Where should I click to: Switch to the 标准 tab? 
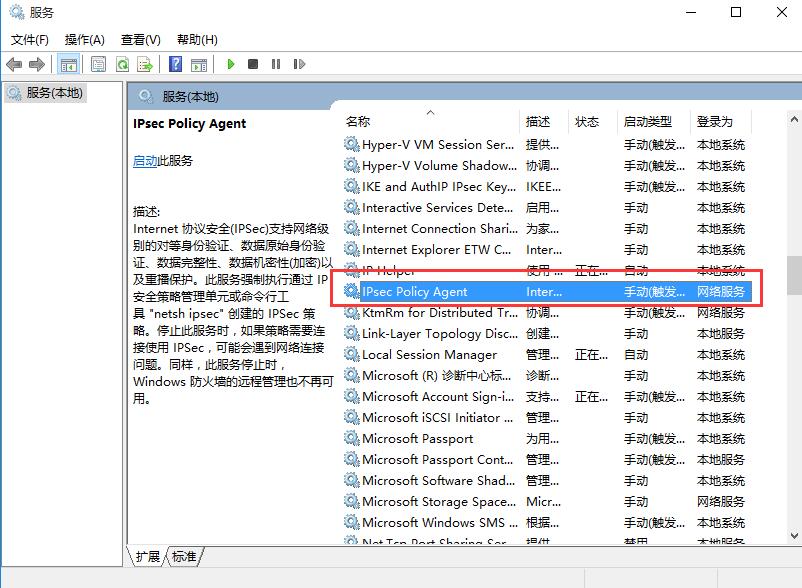(184, 556)
